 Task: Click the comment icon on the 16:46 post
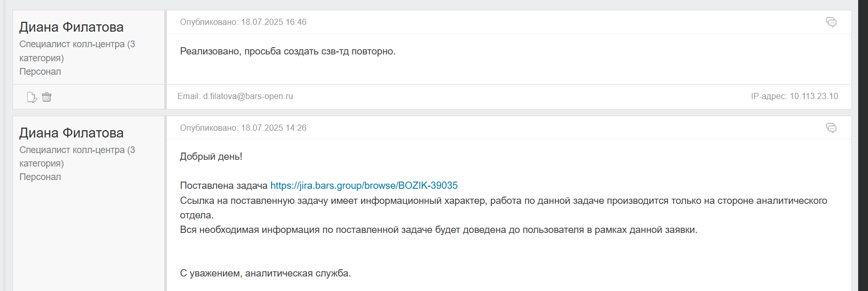coord(831,22)
